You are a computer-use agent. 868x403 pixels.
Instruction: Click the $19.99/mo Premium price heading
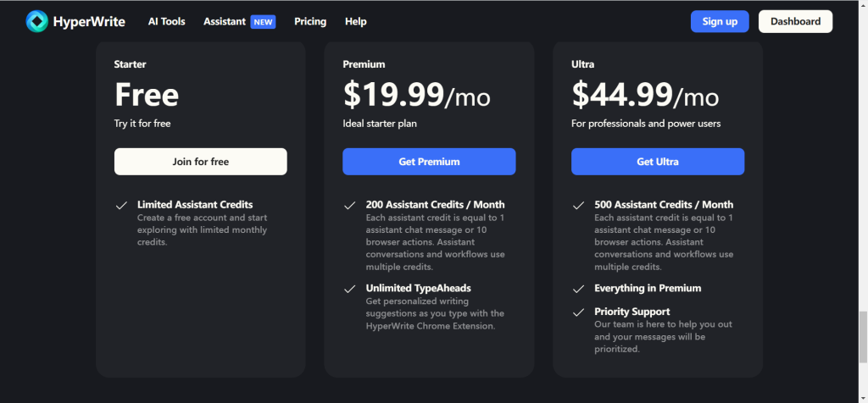tap(417, 95)
